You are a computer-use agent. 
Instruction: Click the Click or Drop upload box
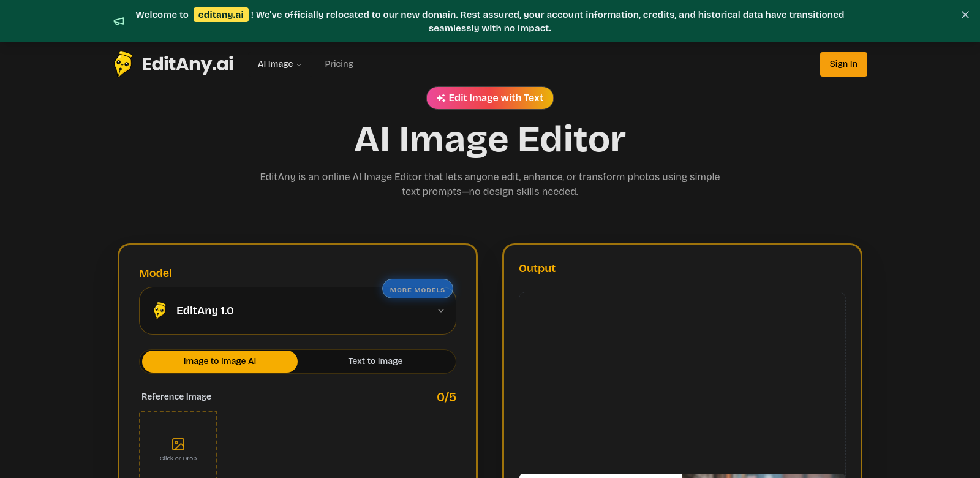[x=178, y=445]
